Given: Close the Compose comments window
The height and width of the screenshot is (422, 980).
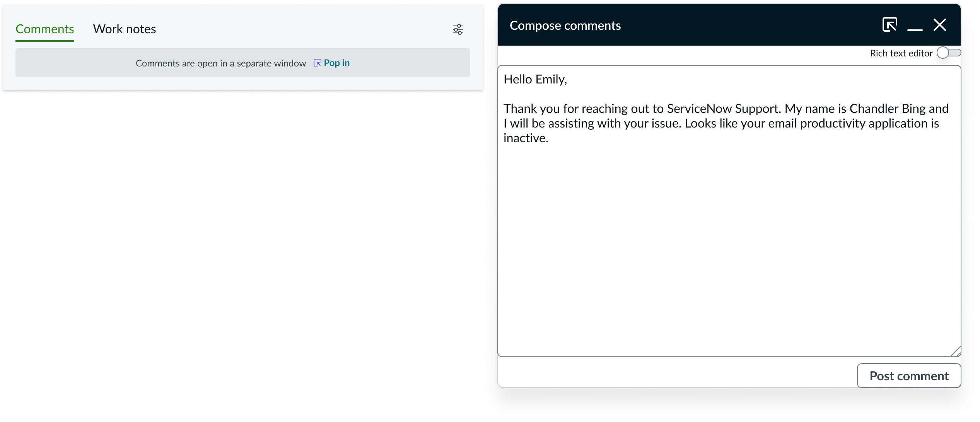Looking at the screenshot, I should [940, 25].
